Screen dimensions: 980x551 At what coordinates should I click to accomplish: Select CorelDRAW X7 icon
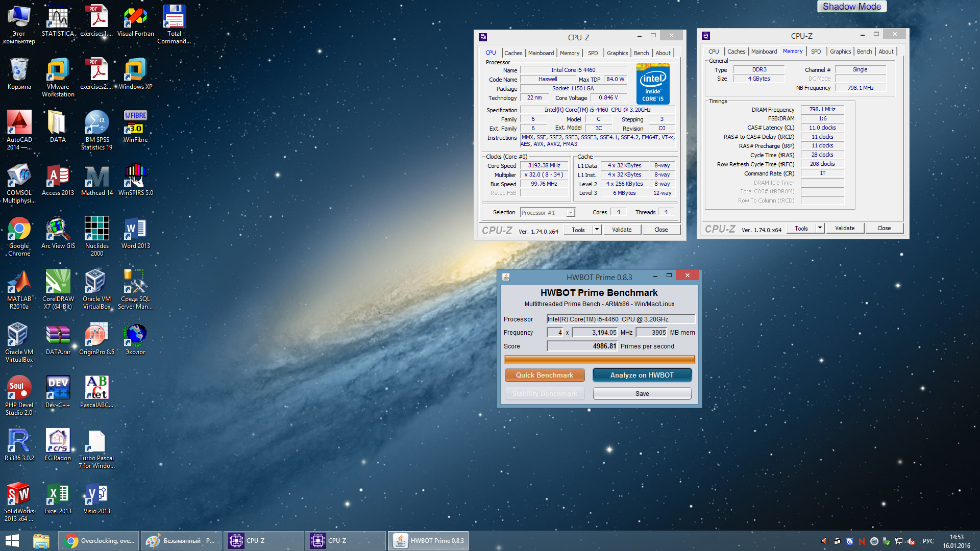(58, 289)
